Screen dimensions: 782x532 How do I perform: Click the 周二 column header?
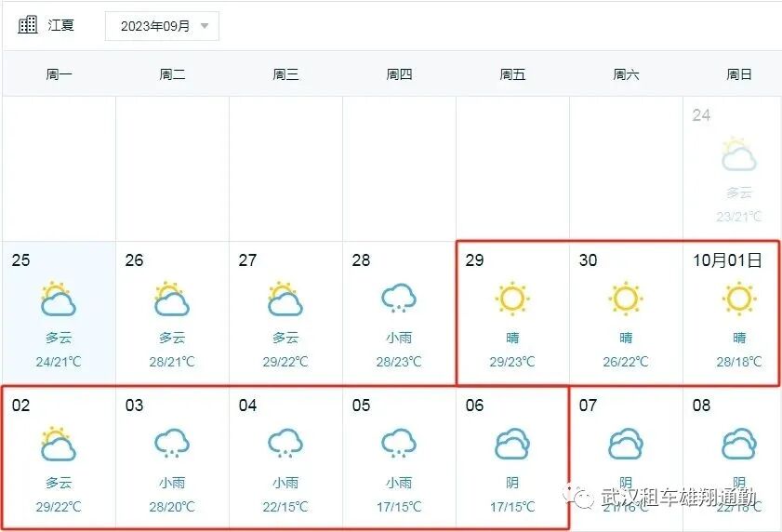172,74
